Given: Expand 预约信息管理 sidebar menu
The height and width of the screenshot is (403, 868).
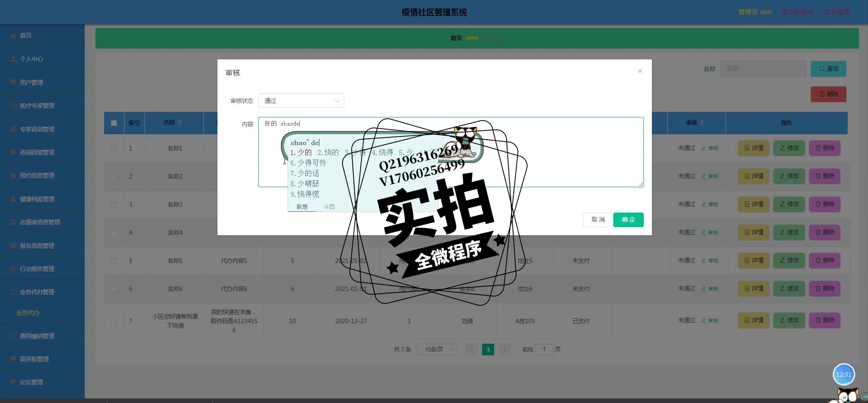Looking at the screenshot, I should [42, 175].
